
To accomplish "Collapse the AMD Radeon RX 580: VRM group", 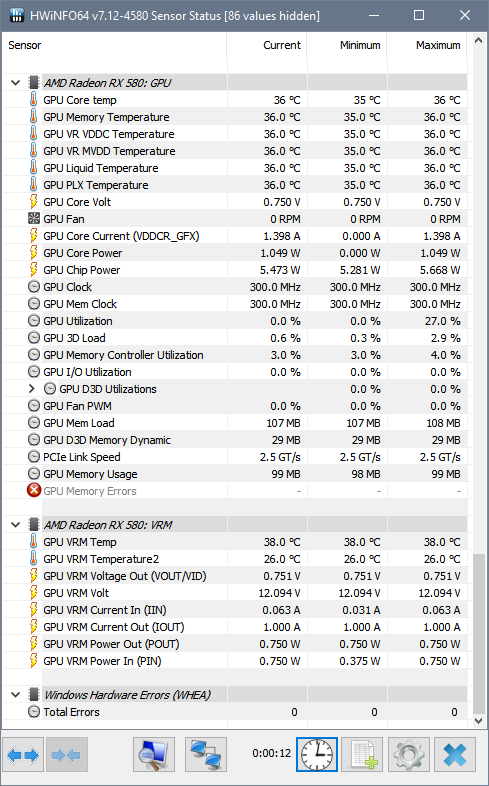I will click(x=16, y=525).
